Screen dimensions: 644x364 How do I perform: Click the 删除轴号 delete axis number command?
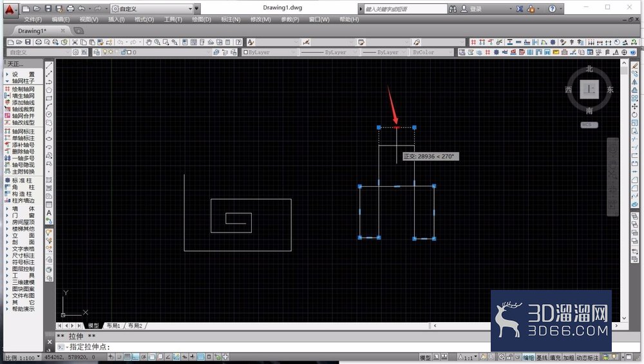[x=19, y=151]
